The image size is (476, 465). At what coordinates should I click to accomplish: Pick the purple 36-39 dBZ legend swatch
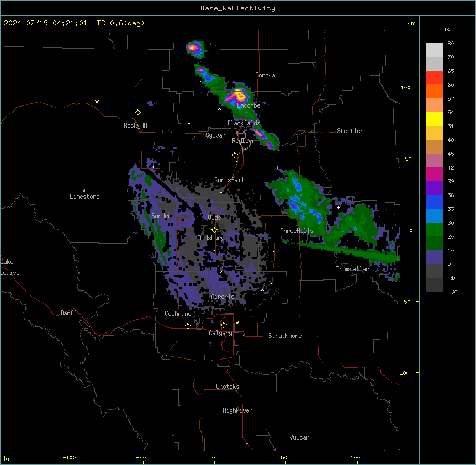coord(434,188)
